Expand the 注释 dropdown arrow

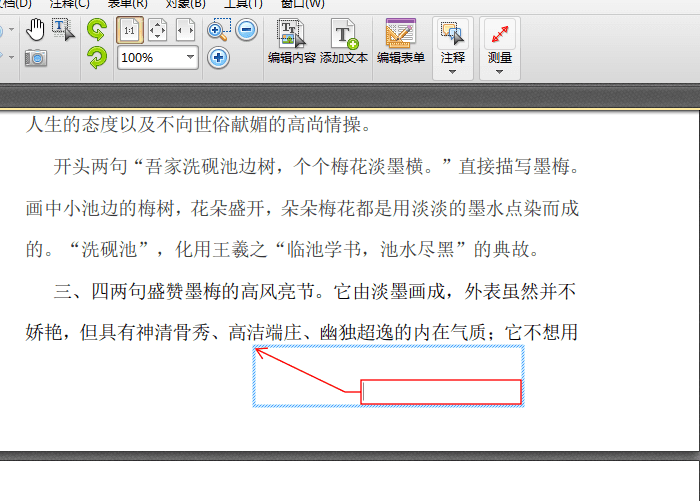[452, 72]
